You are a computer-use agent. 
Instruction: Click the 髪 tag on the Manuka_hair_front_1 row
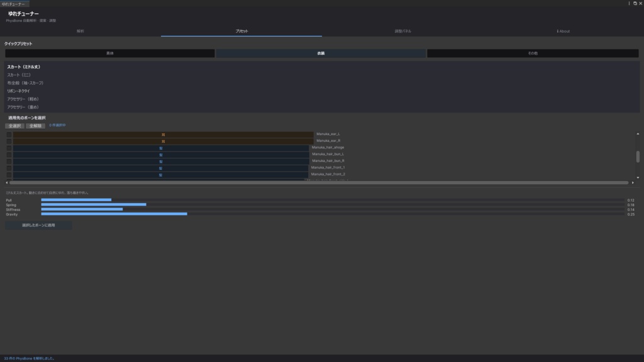coord(160,168)
